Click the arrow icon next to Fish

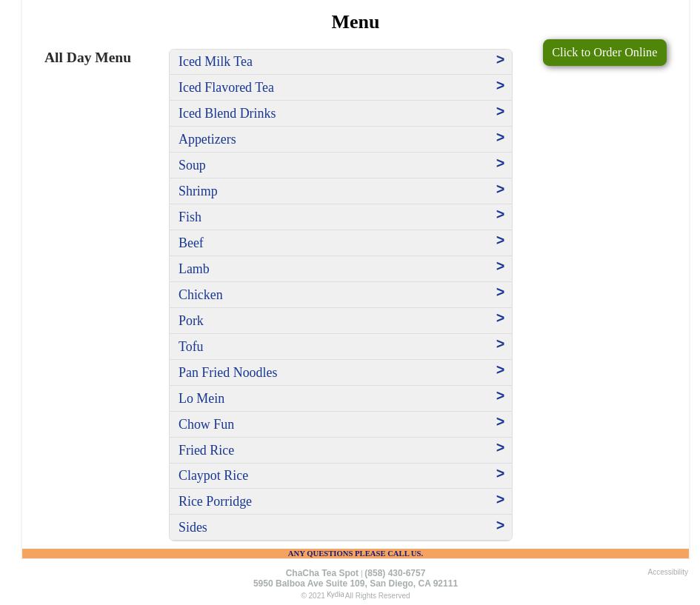pos(500,215)
